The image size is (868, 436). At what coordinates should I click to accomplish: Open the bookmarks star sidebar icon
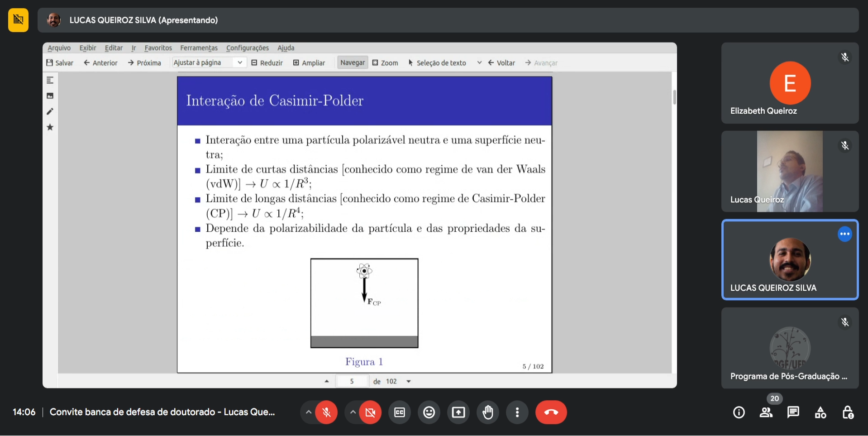50,127
